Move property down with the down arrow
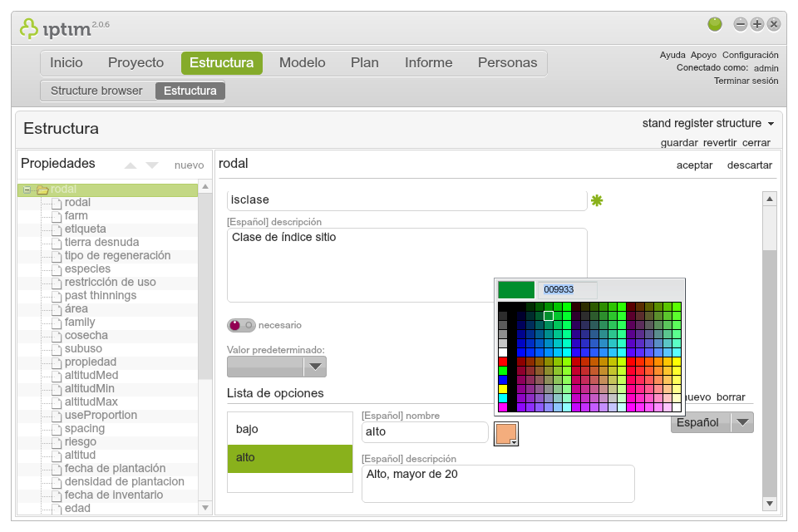798x532 pixels. [152, 165]
